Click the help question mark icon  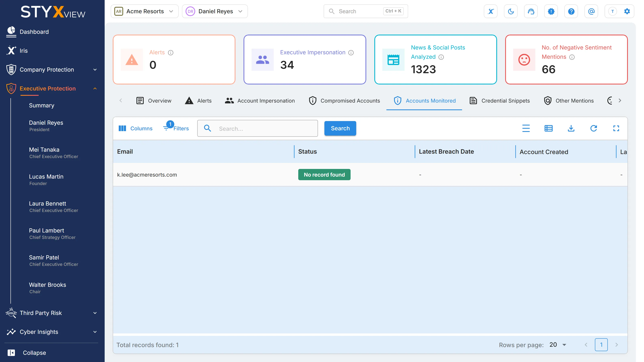click(571, 11)
